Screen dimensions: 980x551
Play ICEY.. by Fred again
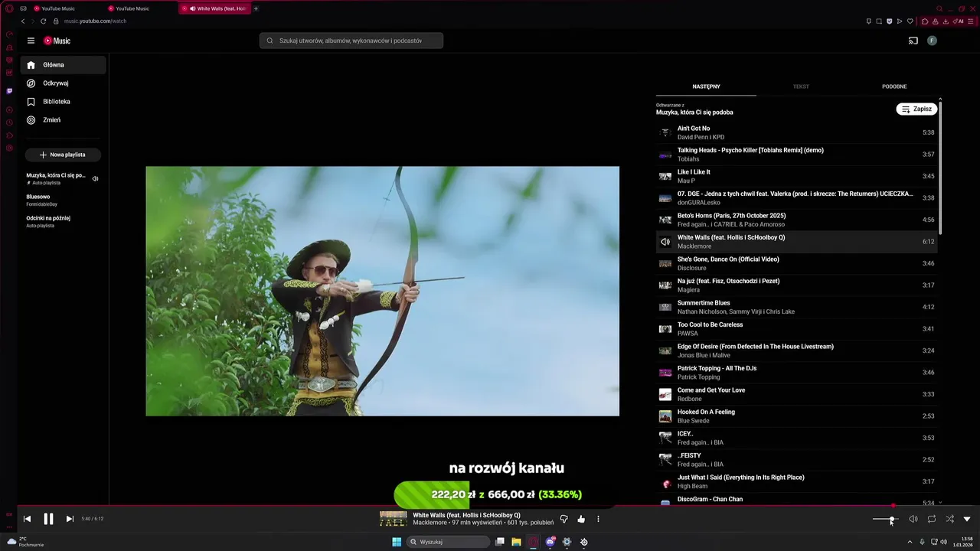(796, 438)
